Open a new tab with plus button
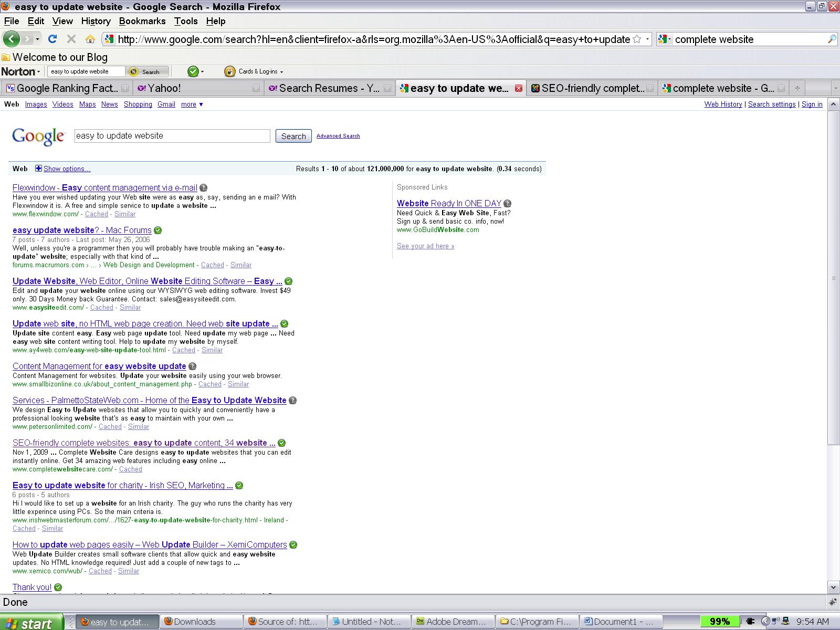 click(x=797, y=88)
